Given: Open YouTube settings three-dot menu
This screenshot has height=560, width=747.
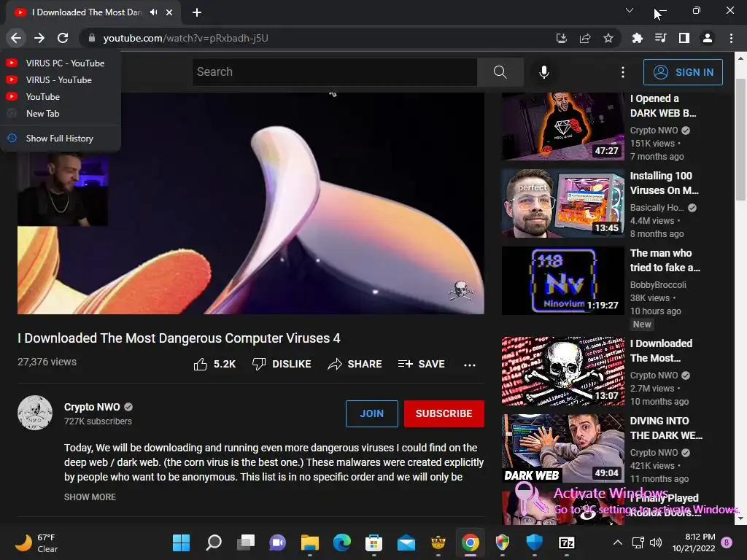Looking at the screenshot, I should (623, 72).
